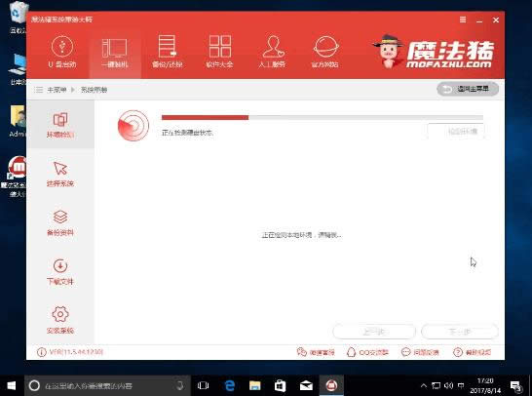
Task: Open 人工服务 support section
Action: [272, 52]
